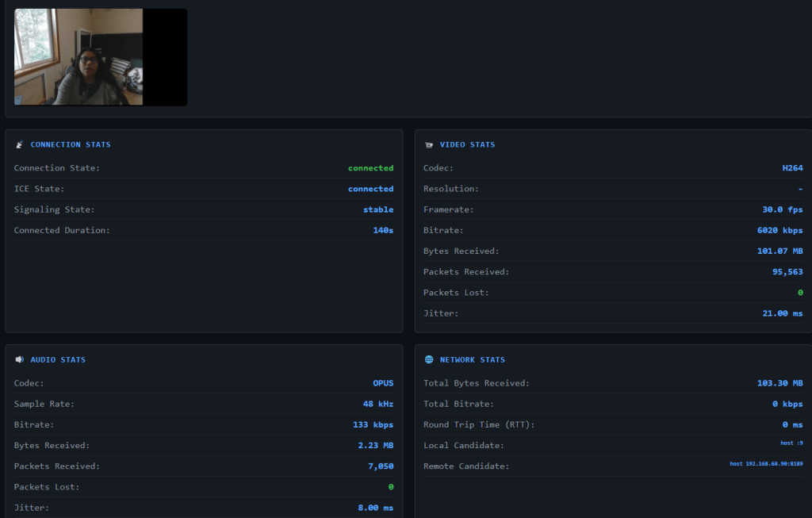The height and width of the screenshot is (518, 812).
Task: Click the 103.30 MB total bytes value
Action: coord(779,383)
